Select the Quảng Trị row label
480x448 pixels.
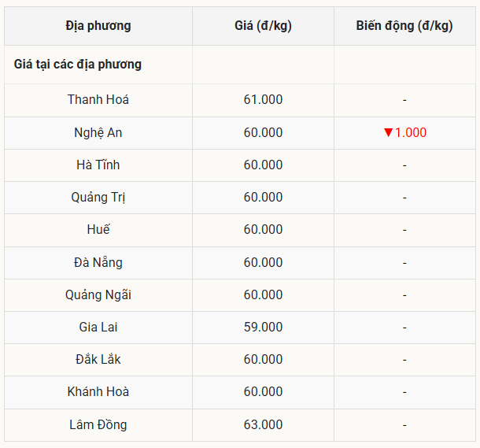click(x=98, y=198)
